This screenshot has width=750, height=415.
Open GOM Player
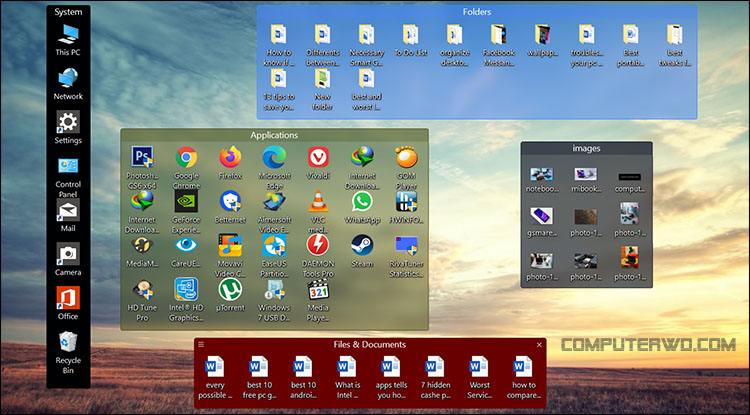pyautogui.click(x=406, y=157)
